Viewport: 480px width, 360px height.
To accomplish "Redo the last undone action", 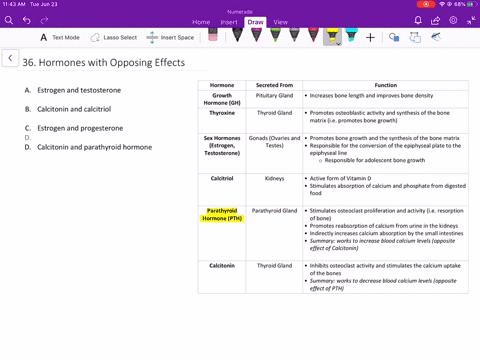I will coord(44,20).
